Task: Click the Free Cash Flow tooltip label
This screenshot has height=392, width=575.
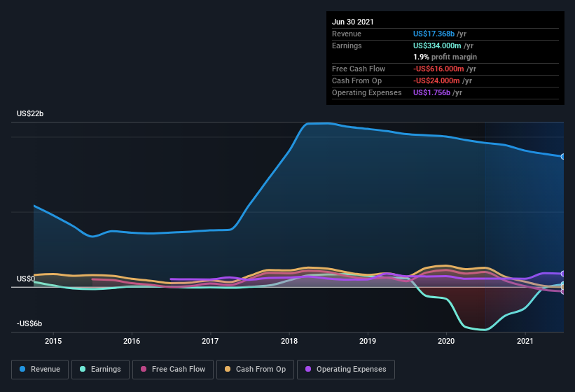Action: (x=359, y=69)
